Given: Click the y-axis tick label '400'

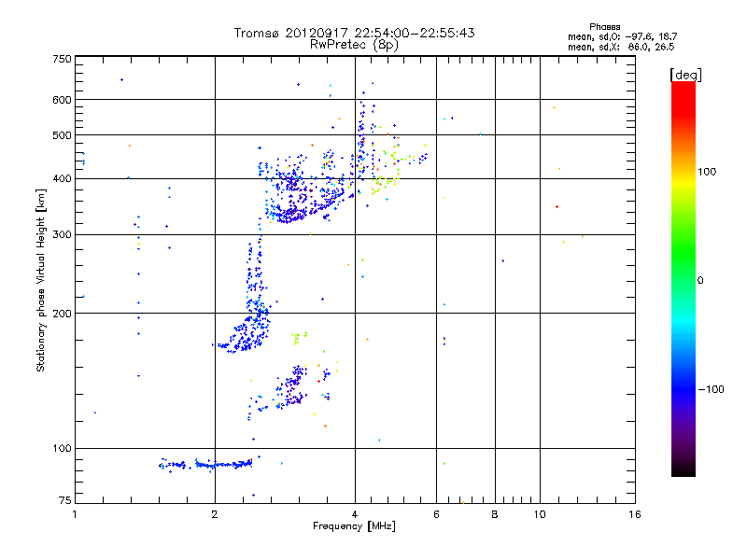Looking at the screenshot, I should (x=63, y=179).
